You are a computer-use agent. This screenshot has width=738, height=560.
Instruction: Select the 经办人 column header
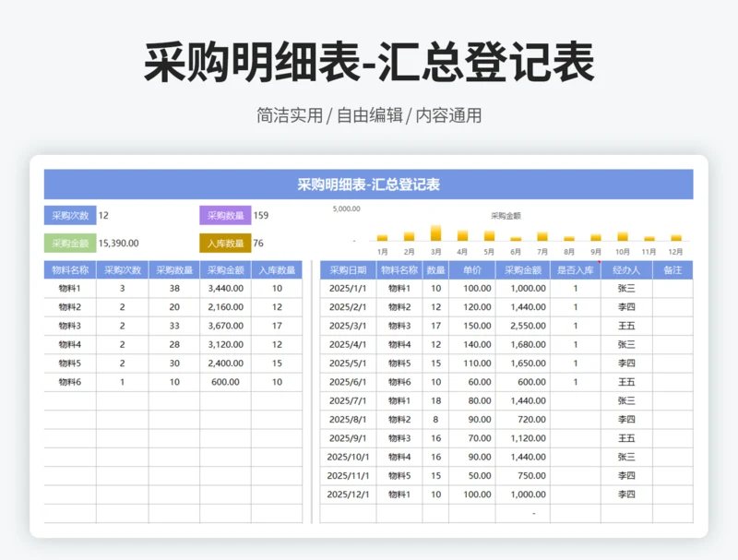tap(626, 270)
